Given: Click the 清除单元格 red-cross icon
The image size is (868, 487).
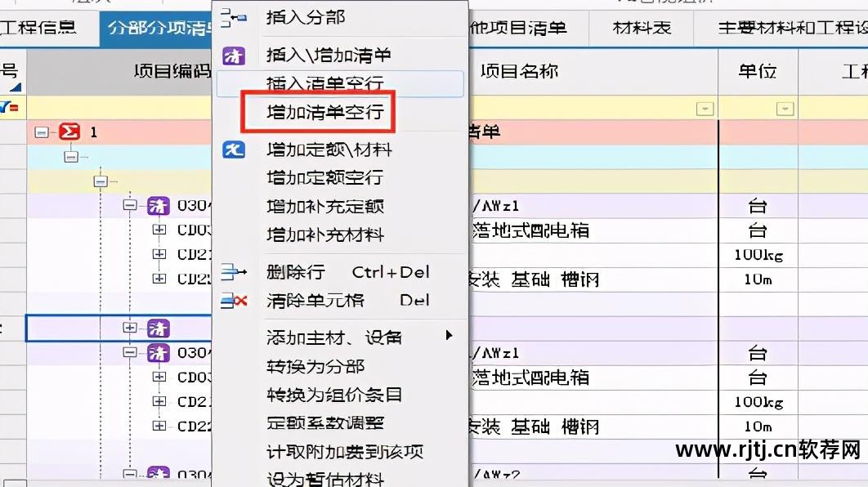Looking at the screenshot, I should [233, 301].
